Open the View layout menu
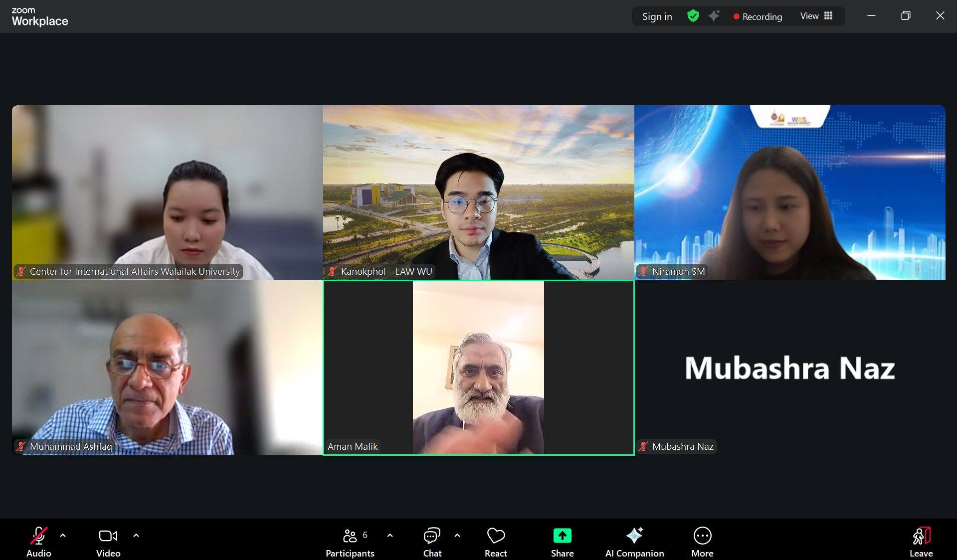The image size is (957, 560). 816,16
